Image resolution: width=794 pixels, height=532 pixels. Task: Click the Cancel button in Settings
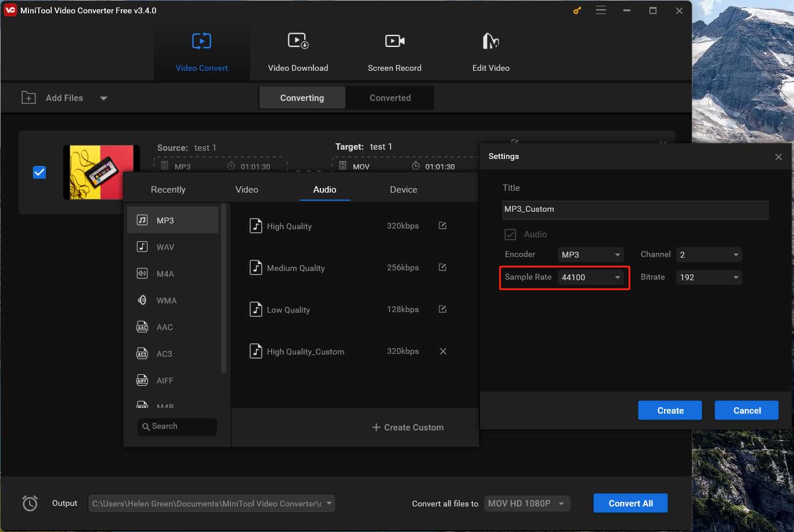pos(746,410)
